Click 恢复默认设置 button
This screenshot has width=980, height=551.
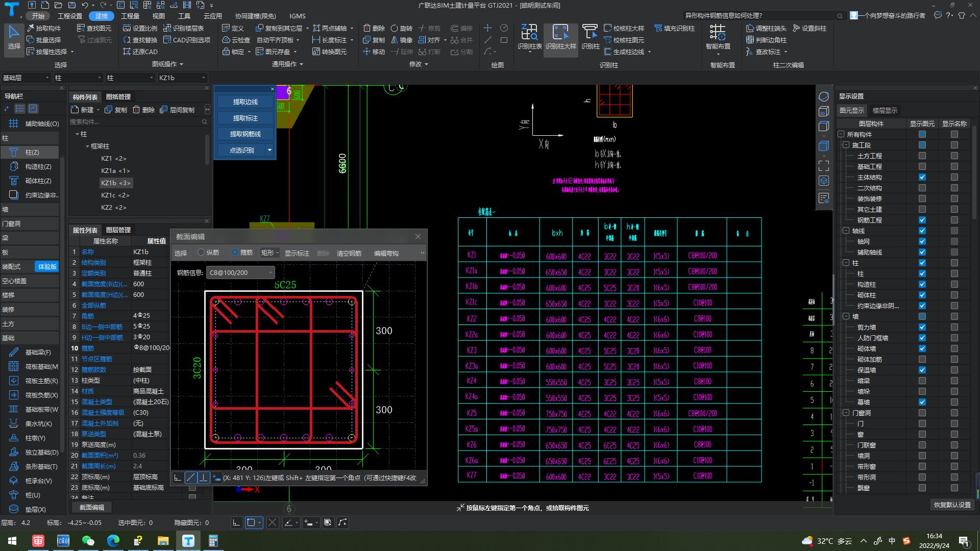(x=952, y=505)
